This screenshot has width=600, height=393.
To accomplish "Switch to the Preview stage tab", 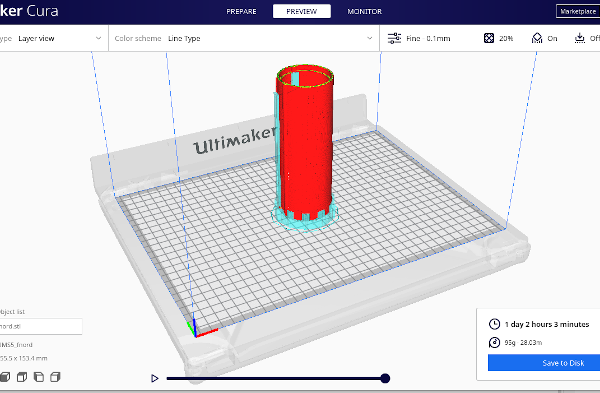I will (x=302, y=11).
